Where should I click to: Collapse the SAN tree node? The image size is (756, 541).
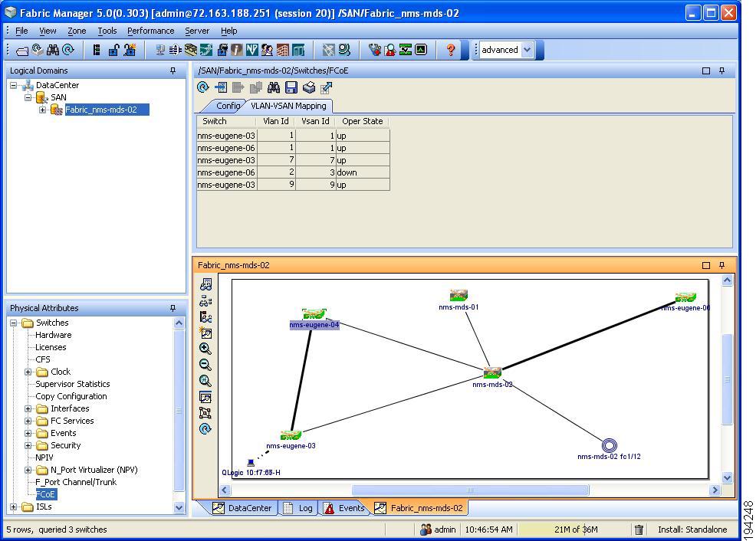(x=28, y=97)
